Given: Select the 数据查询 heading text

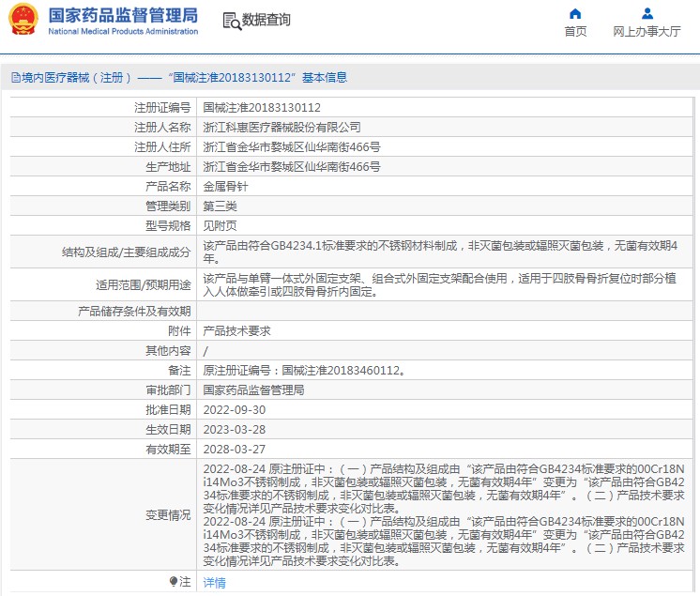Looking at the screenshot, I should tap(266, 21).
